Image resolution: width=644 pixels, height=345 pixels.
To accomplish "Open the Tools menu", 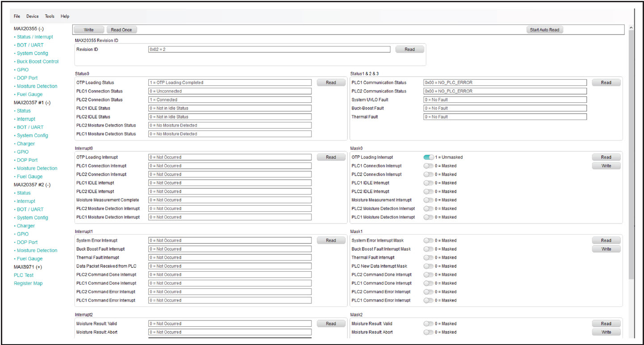I will point(50,16).
